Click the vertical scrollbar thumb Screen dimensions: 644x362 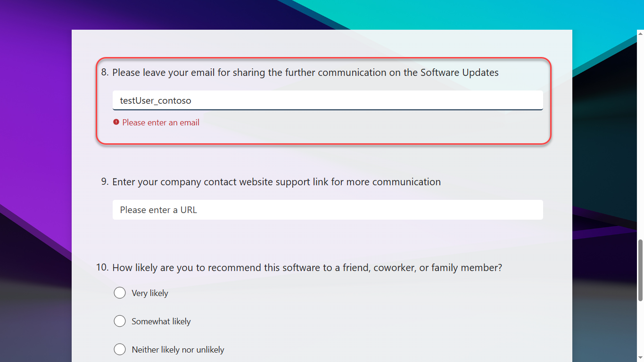pyautogui.click(x=640, y=270)
